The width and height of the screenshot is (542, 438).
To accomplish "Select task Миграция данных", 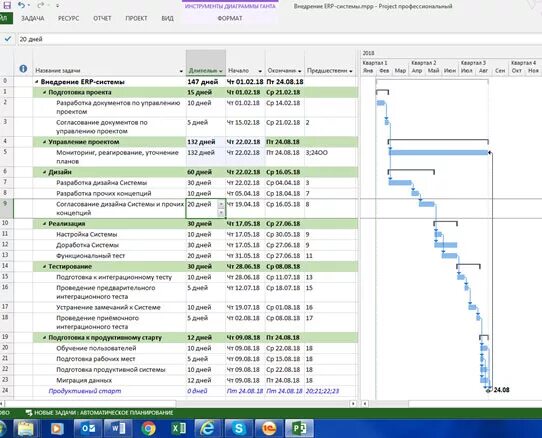I will (84, 380).
